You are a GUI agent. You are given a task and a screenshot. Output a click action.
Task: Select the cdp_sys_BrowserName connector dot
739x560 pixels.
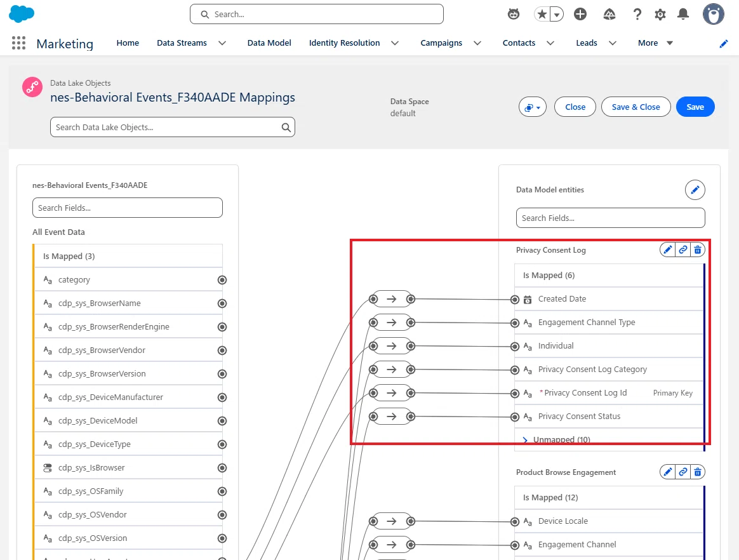click(222, 303)
